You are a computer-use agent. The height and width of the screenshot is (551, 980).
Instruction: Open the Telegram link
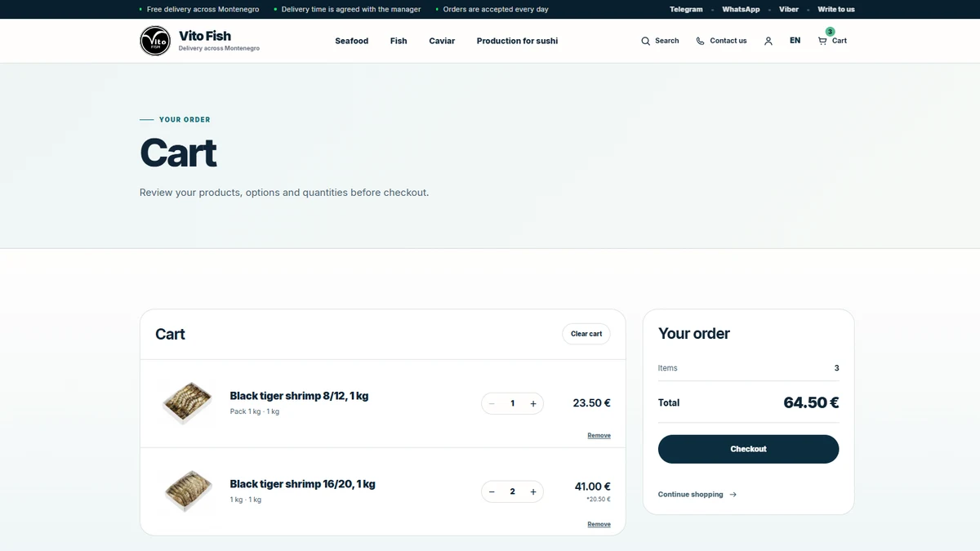(686, 10)
